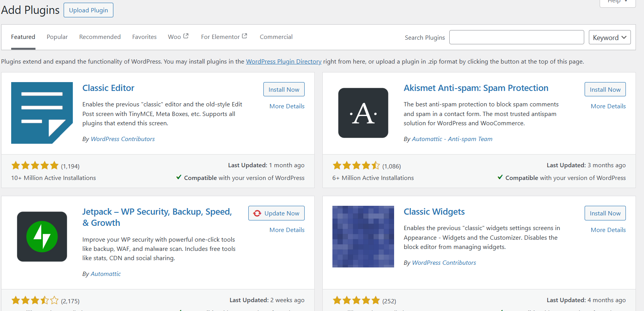Click the Classic Widgets plugin thumbnail
The image size is (644, 311).
[363, 237]
